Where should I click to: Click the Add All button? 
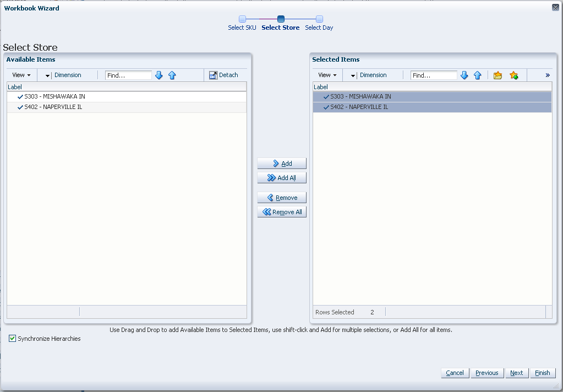282,178
